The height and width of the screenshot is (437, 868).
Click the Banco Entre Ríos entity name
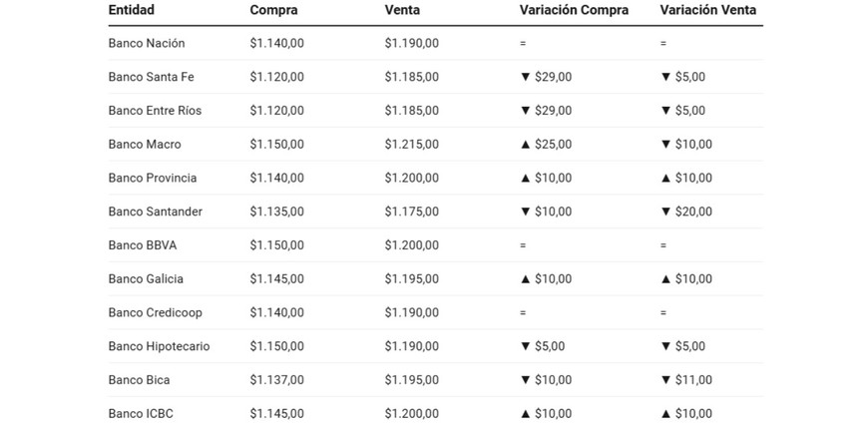tap(155, 111)
